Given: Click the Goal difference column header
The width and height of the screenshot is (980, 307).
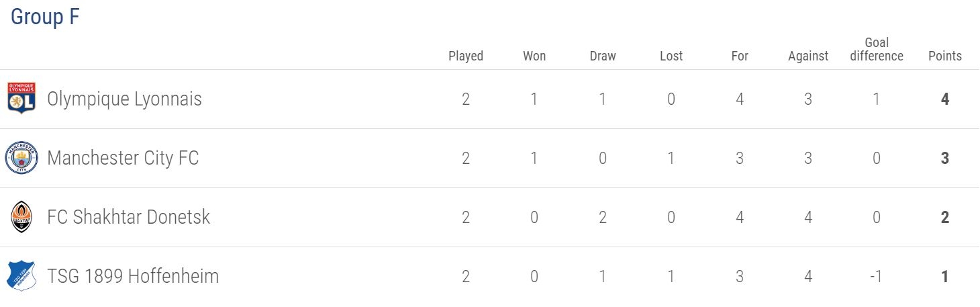Looking at the screenshot, I should pyautogui.click(x=877, y=49).
